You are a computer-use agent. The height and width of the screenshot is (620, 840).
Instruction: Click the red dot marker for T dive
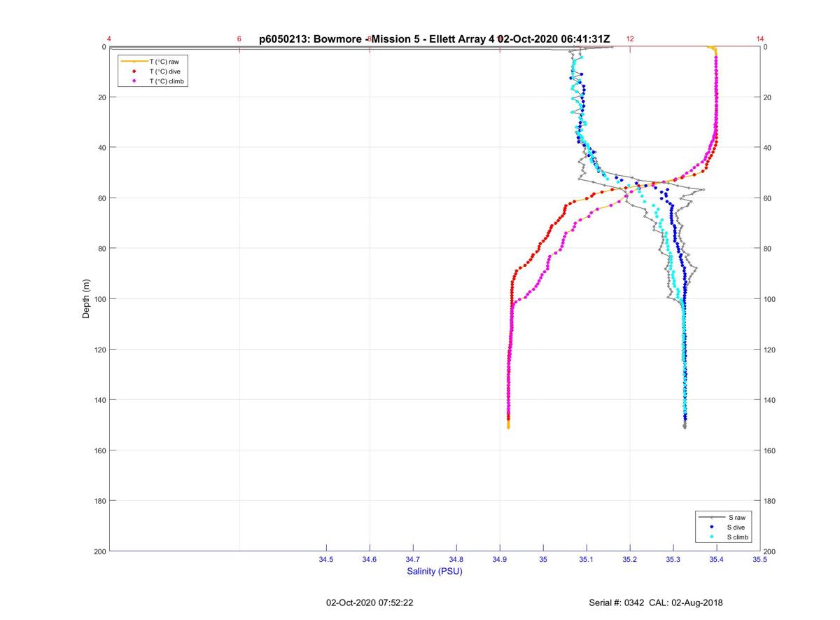(x=134, y=71)
